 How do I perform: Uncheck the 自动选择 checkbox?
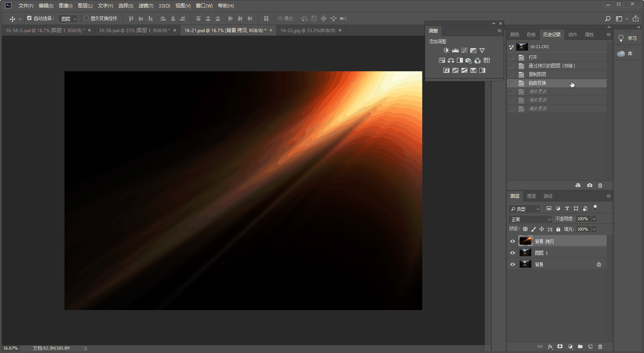coord(29,18)
